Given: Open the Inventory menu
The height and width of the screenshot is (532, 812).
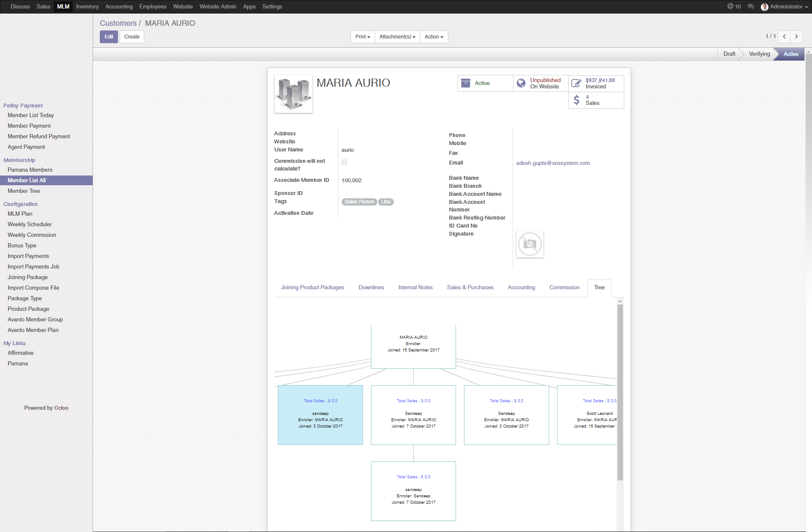Looking at the screenshot, I should coord(87,6).
